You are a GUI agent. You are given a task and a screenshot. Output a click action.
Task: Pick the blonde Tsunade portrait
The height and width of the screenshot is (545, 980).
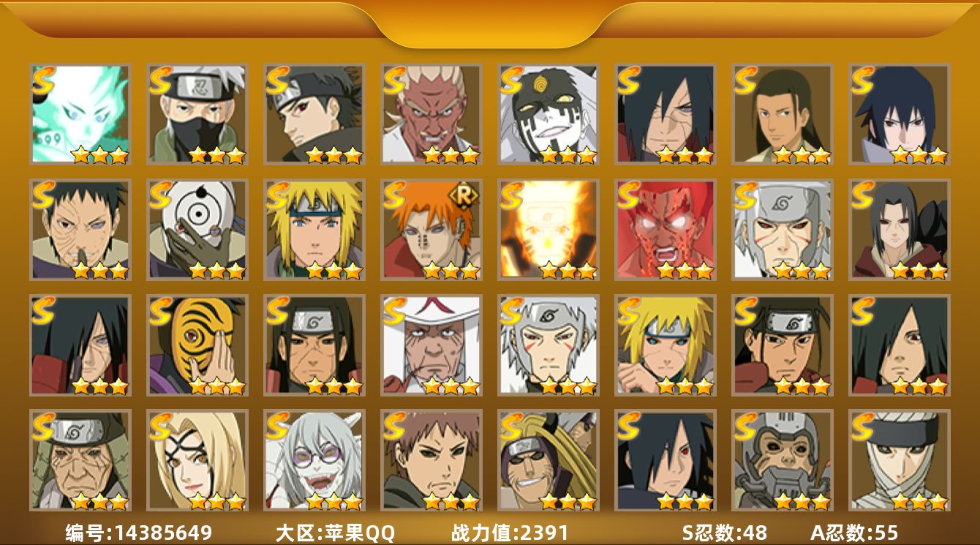pos(197,460)
